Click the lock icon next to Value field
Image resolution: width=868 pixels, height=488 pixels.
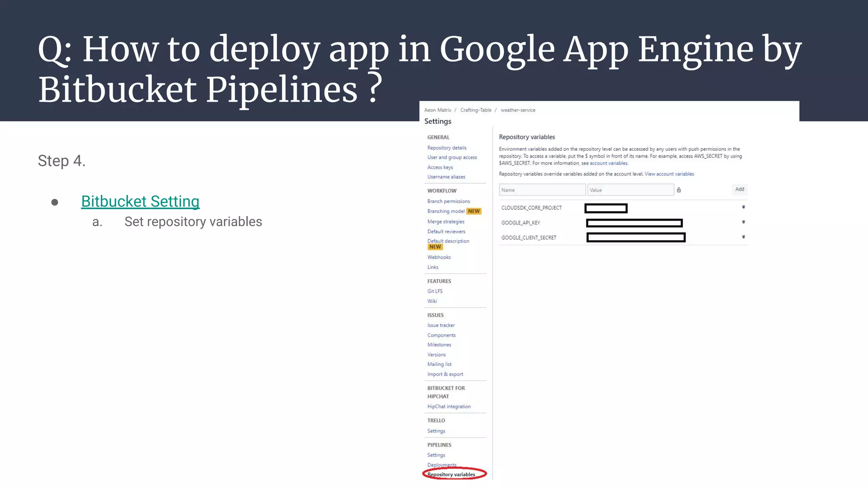tap(679, 190)
